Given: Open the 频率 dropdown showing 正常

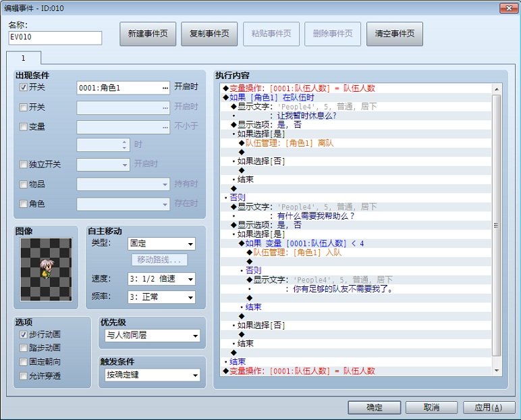Looking at the screenshot, I should [161, 297].
